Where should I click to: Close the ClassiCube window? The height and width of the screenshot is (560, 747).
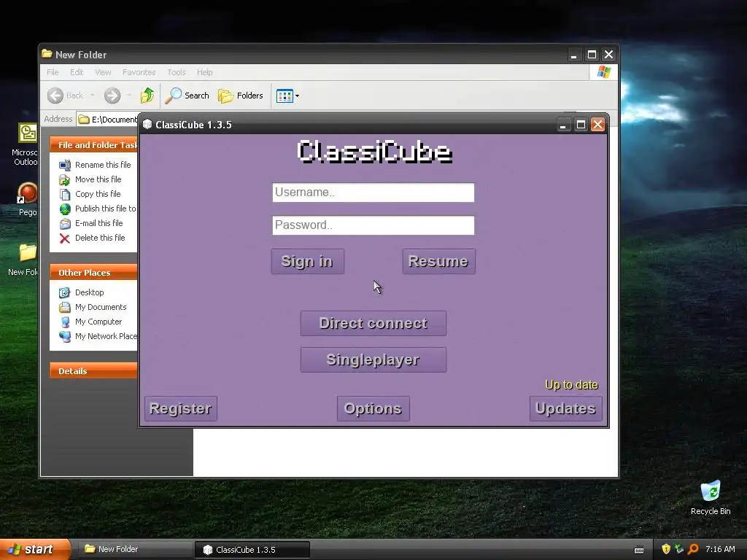(597, 125)
